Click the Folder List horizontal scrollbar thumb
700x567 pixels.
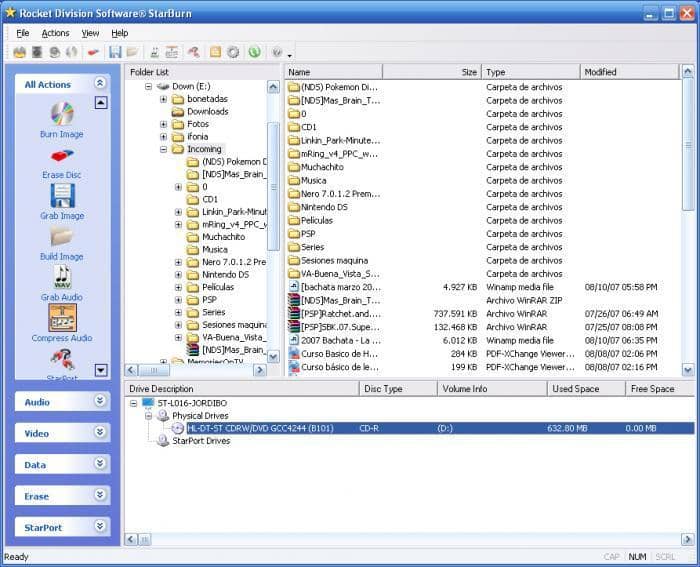154,370
